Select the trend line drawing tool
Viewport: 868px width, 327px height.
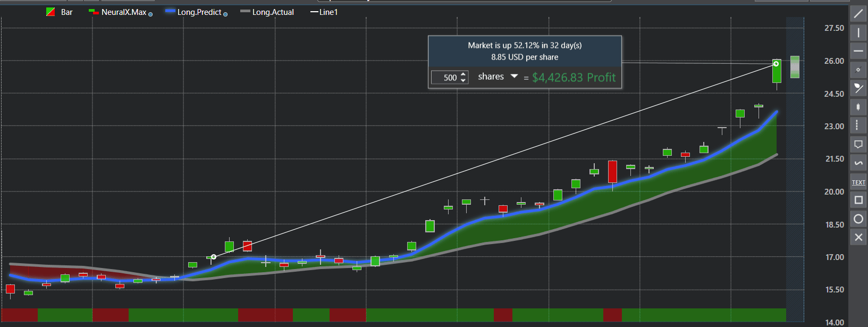[x=858, y=14]
